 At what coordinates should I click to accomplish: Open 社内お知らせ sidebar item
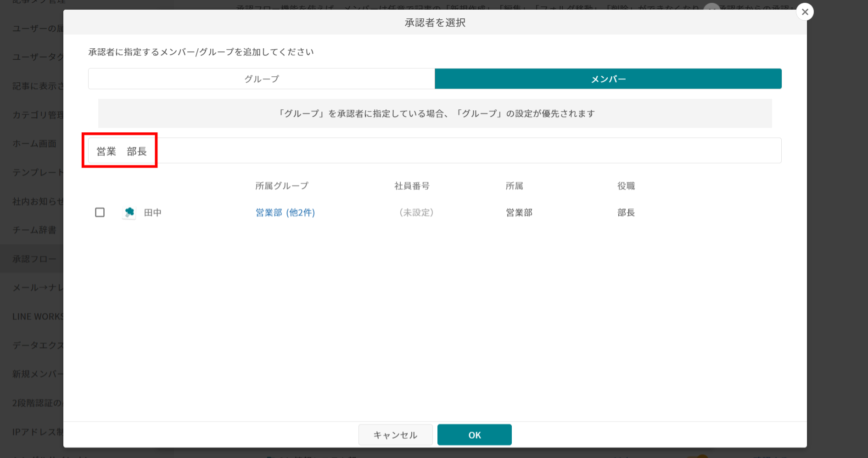[x=38, y=201]
